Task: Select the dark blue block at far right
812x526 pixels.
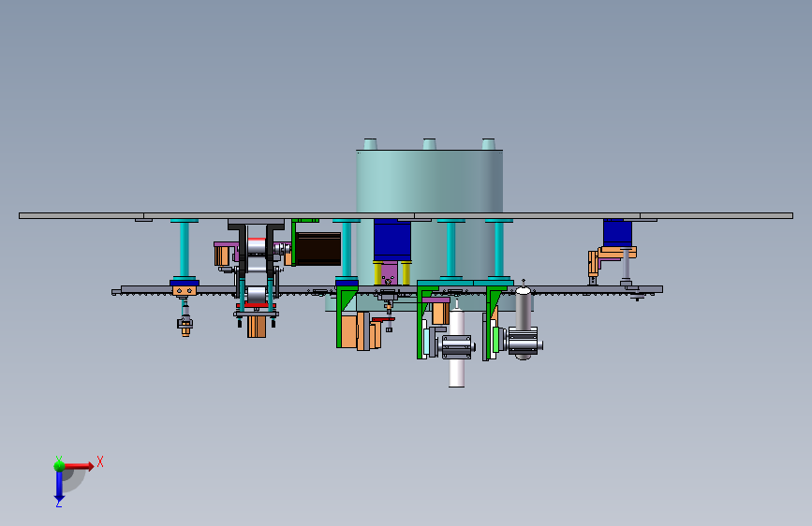Action: (x=617, y=233)
